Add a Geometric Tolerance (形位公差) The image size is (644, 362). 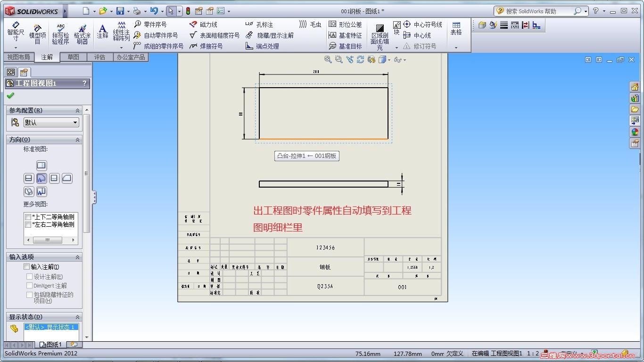(345, 25)
